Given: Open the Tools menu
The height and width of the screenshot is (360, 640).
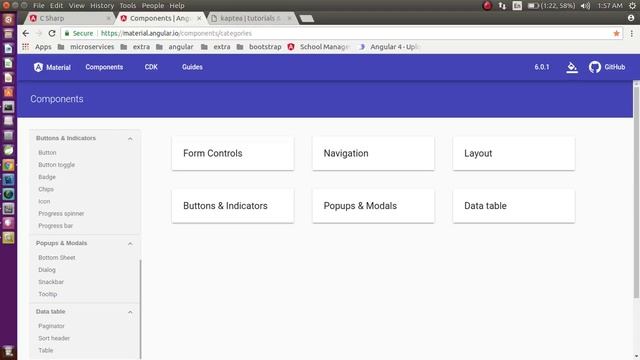Looking at the screenshot, I should (x=128, y=6).
